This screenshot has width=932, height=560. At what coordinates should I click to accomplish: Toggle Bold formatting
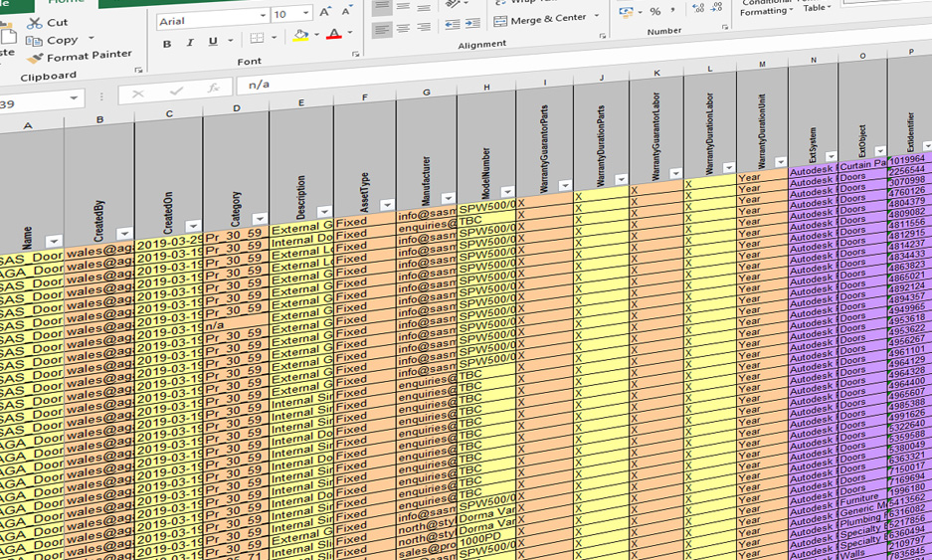pos(167,44)
